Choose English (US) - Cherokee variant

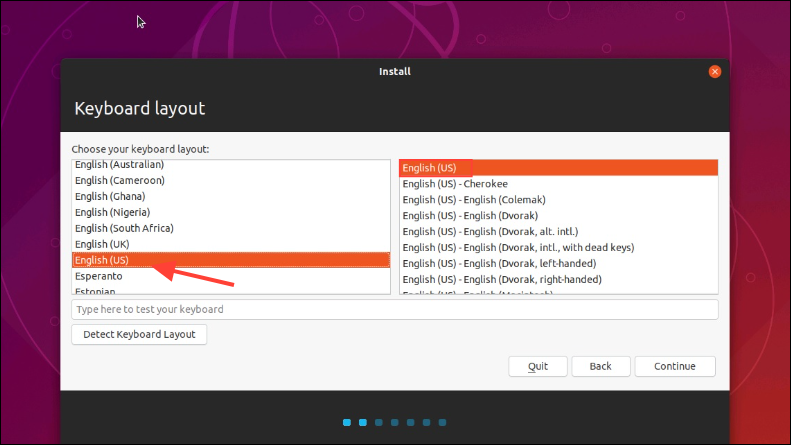558,184
